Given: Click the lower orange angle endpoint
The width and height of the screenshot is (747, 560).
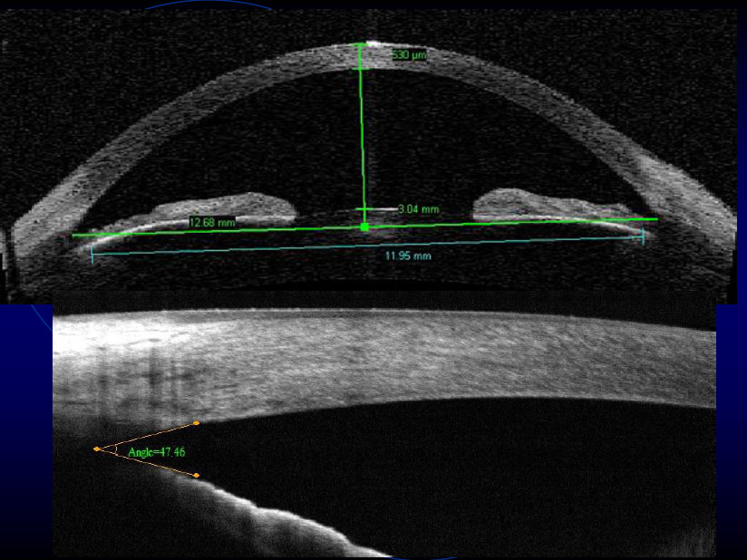Looking at the screenshot, I should pyautogui.click(x=197, y=475).
